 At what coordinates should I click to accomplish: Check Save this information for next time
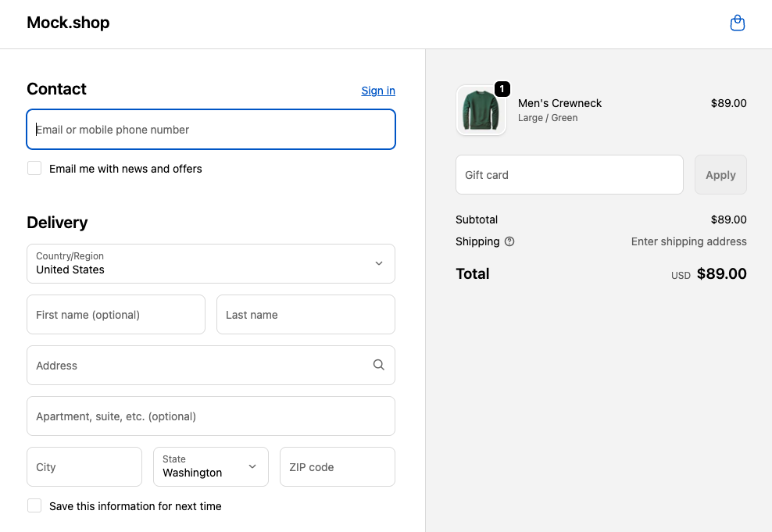[x=34, y=505]
